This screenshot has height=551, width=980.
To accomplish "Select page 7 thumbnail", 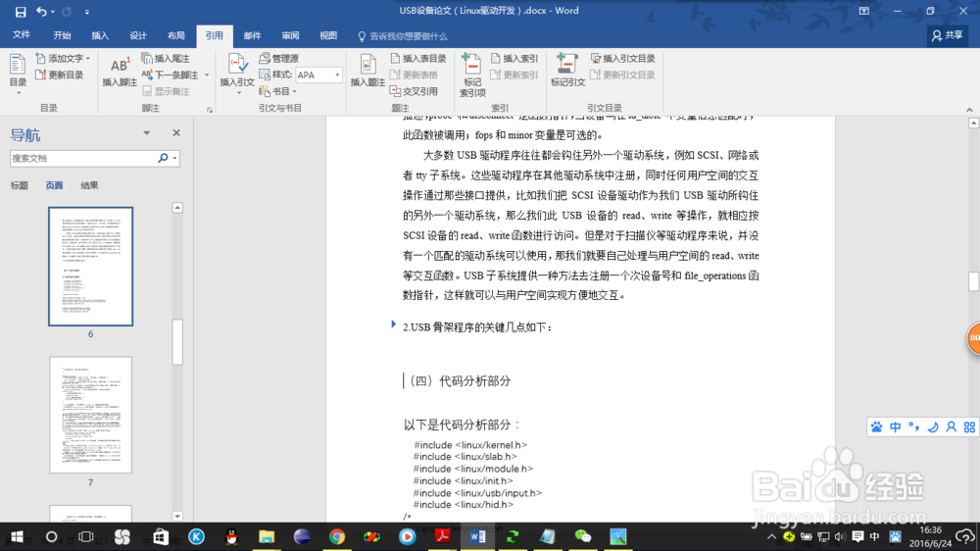I will [x=90, y=415].
